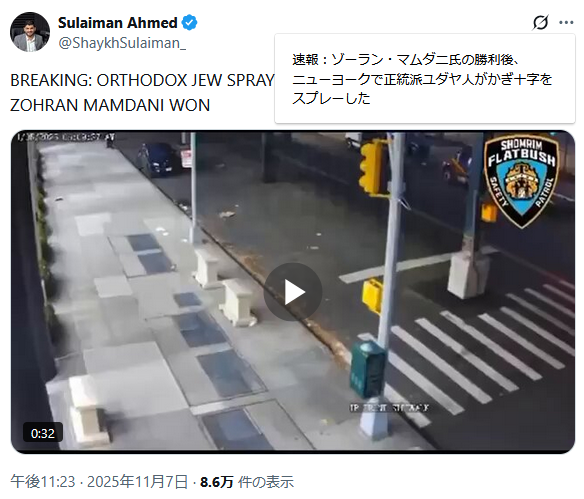Open the three-dot more options menu
Viewport: 584px width, 499px height.
[x=566, y=23]
